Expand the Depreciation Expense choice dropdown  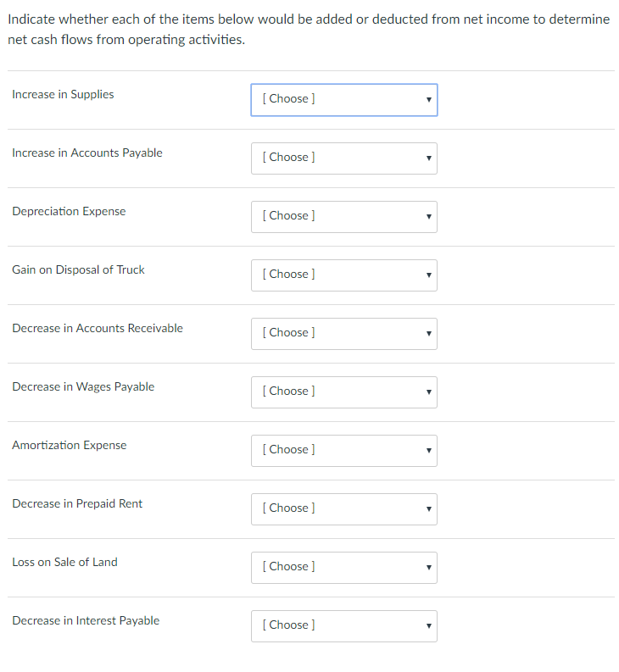click(343, 216)
